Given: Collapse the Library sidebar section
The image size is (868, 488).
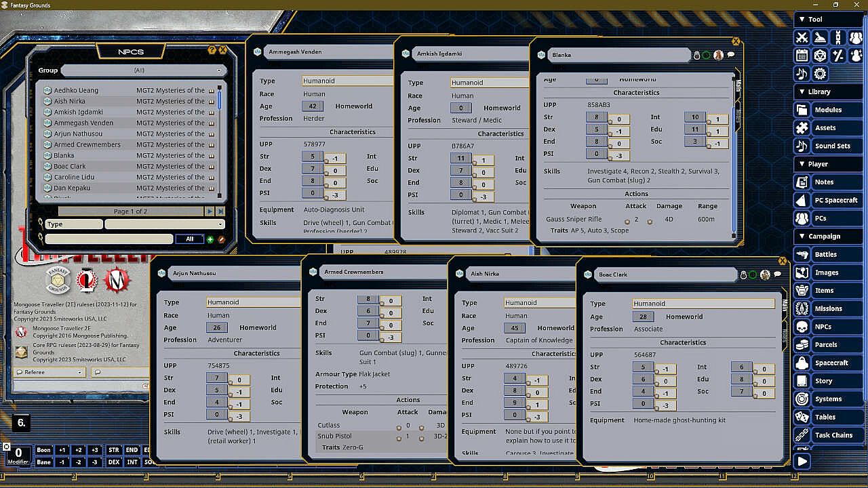Looking at the screenshot, I should (802, 91).
